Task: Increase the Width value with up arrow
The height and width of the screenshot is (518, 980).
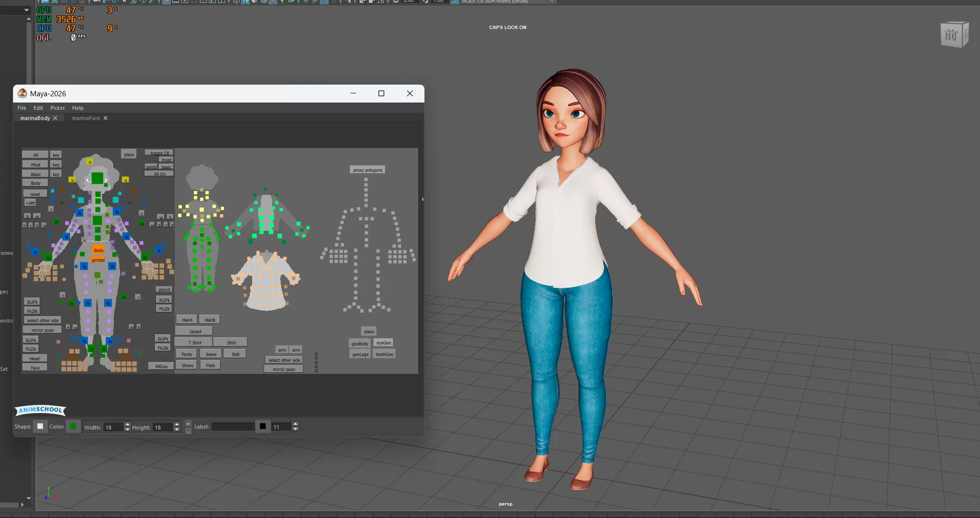Action: click(x=127, y=425)
